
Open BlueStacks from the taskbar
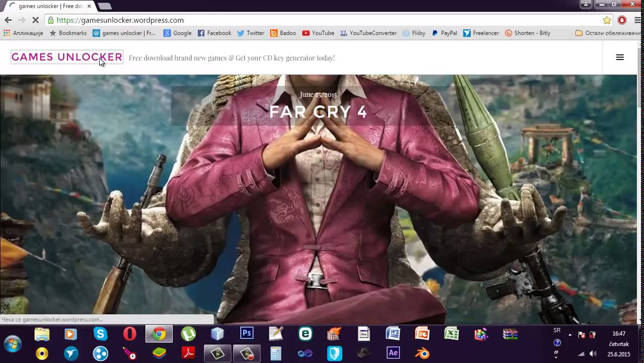[x=159, y=353]
